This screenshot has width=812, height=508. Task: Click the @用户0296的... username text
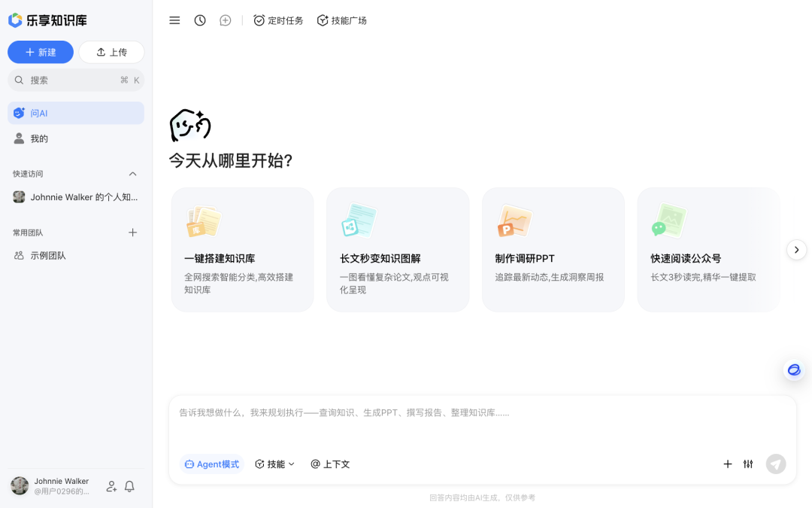[x=62, y=491]
